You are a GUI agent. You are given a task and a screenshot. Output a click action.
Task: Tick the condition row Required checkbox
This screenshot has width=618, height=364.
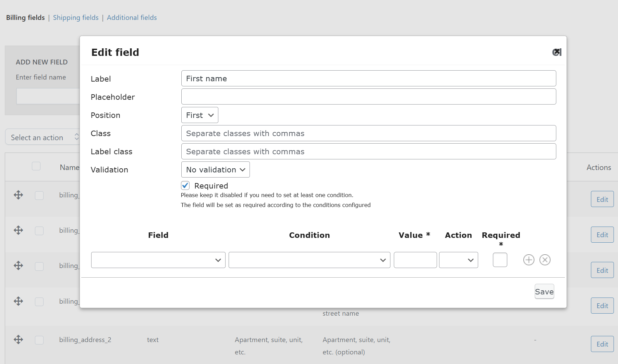[500, 260]
